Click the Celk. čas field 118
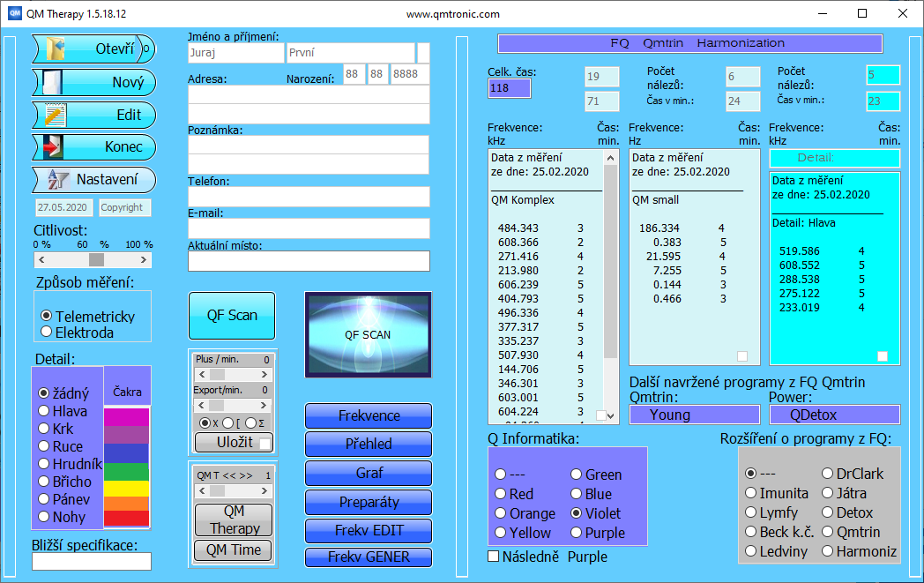 coord(509,88)
